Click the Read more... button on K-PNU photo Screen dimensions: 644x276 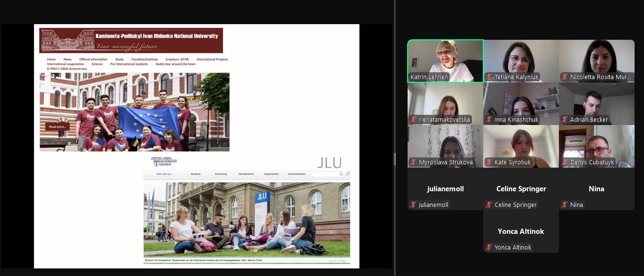57,126
